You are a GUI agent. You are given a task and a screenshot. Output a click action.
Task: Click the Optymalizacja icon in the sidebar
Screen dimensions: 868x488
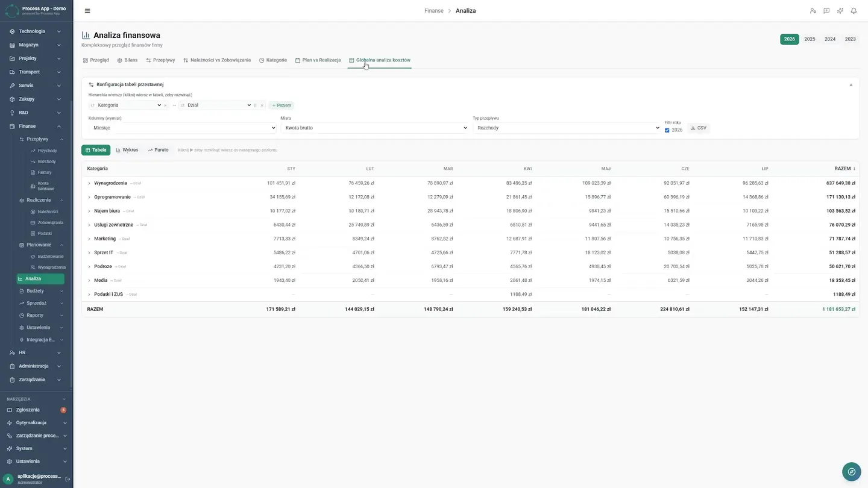click(x=10, y=423)
